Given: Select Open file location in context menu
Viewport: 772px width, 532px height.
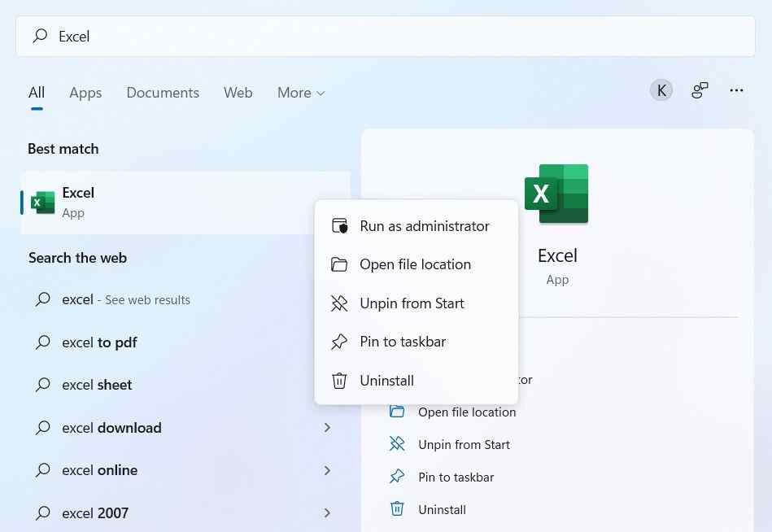Looking at the screenshot, I should pyautogui.click(x=416, y=264).
